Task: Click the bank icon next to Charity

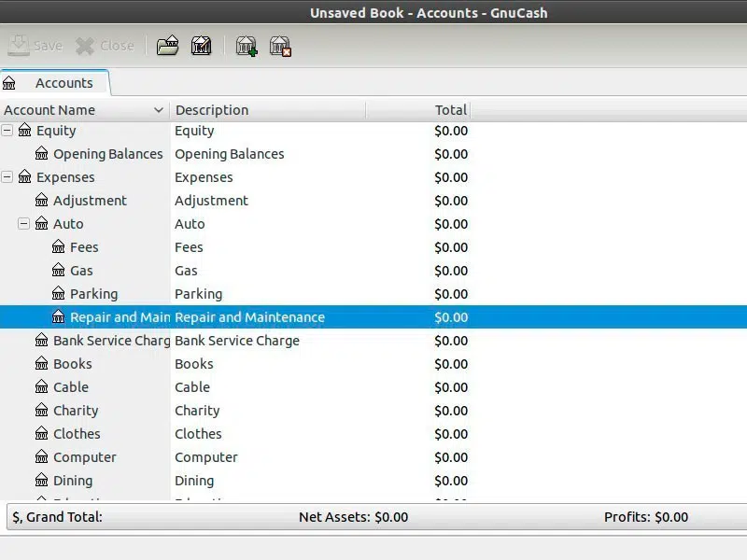Action: click(42, 411)
